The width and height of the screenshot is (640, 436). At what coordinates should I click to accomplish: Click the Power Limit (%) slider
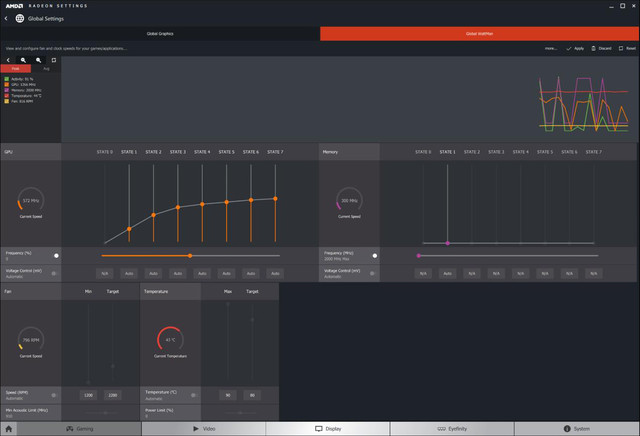(240, 413)
